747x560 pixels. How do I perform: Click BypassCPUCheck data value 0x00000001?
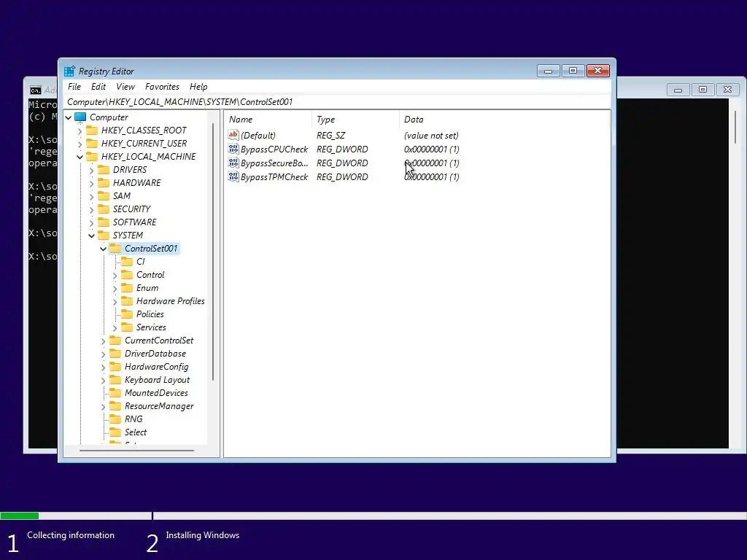[432, 149]
